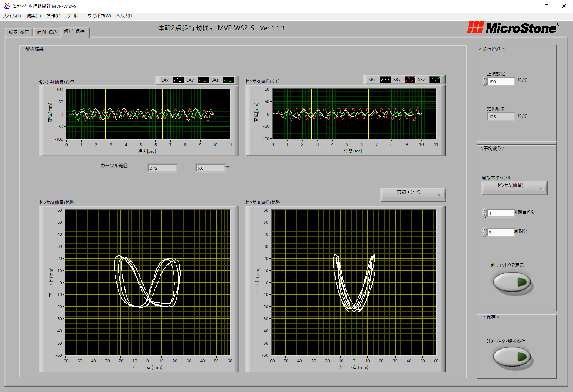Click the MicroStone logo
This screenshot has width=573, height=392.
coord(513,28)
